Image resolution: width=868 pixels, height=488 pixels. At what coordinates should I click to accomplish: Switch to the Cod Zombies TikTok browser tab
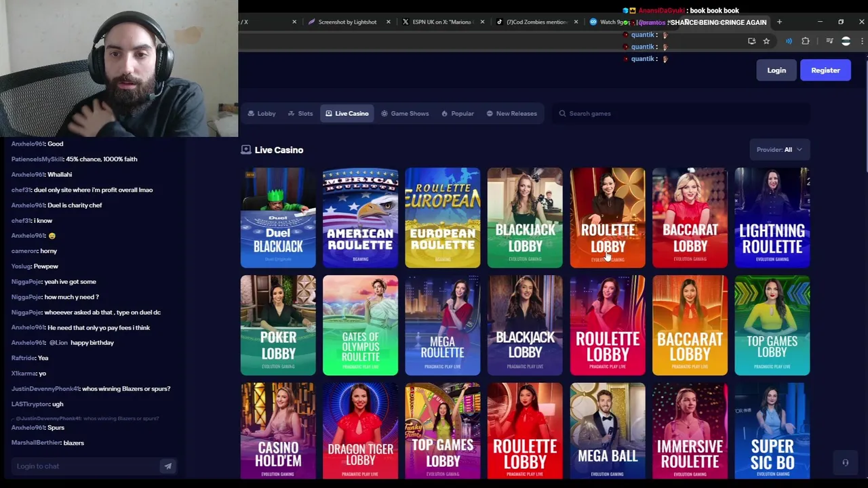point(536,22)
